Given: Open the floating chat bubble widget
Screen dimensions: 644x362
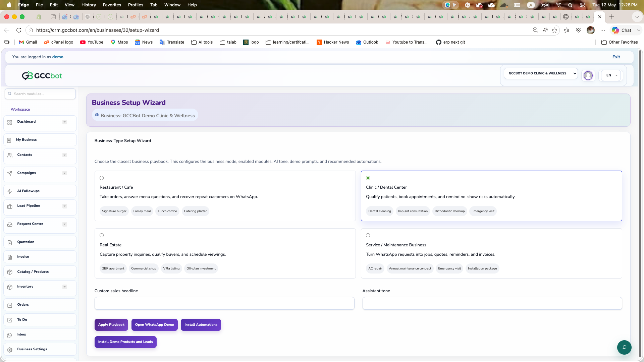Looking at the screenshot, I should [624, 347].
